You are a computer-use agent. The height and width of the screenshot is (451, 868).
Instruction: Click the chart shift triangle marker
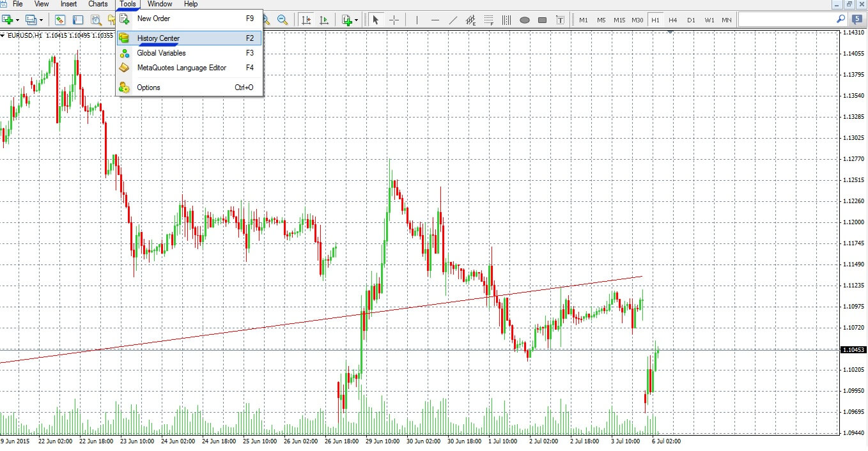point(670,32)
